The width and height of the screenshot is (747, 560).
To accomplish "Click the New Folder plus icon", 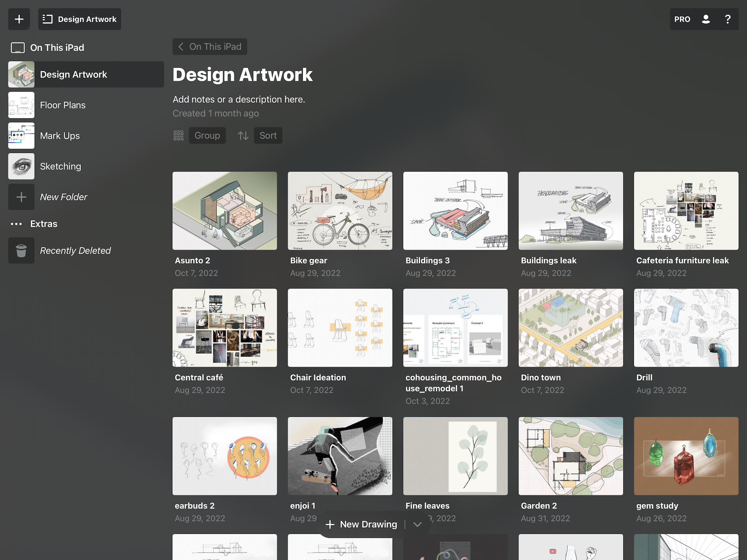I will 21,197.
